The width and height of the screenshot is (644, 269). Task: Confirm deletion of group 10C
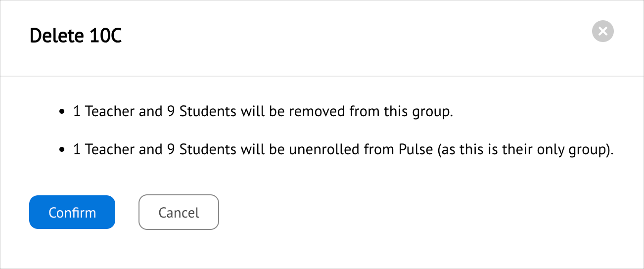point(72,212)
